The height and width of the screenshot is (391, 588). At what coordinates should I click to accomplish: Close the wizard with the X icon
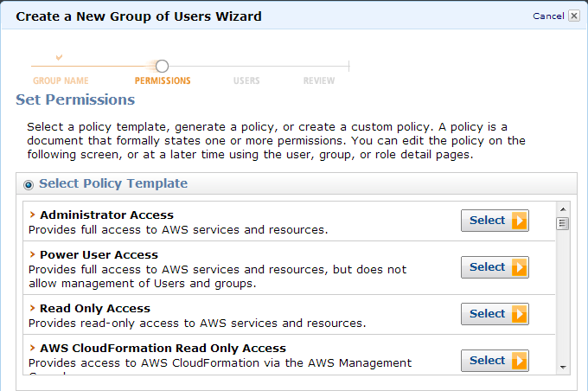point(574,16)
